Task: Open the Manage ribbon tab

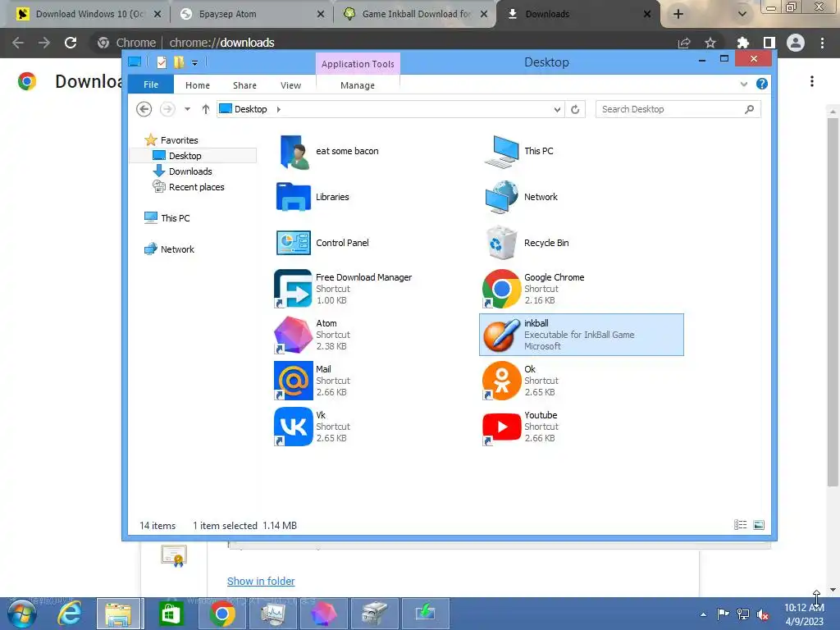Action: pyautogui.click(x=358, y=85)
